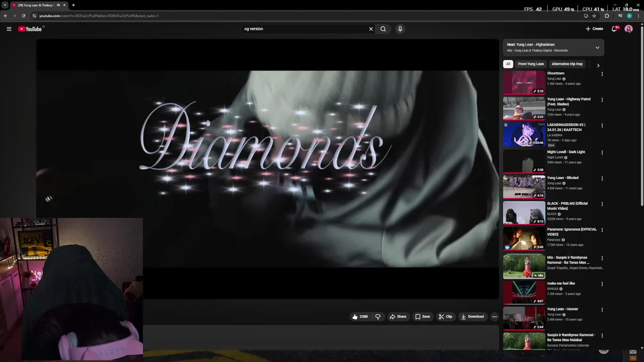This screenshot has height=362, width=644.
Task: Open options for Ghosttown video
Action: click(602, 74)
